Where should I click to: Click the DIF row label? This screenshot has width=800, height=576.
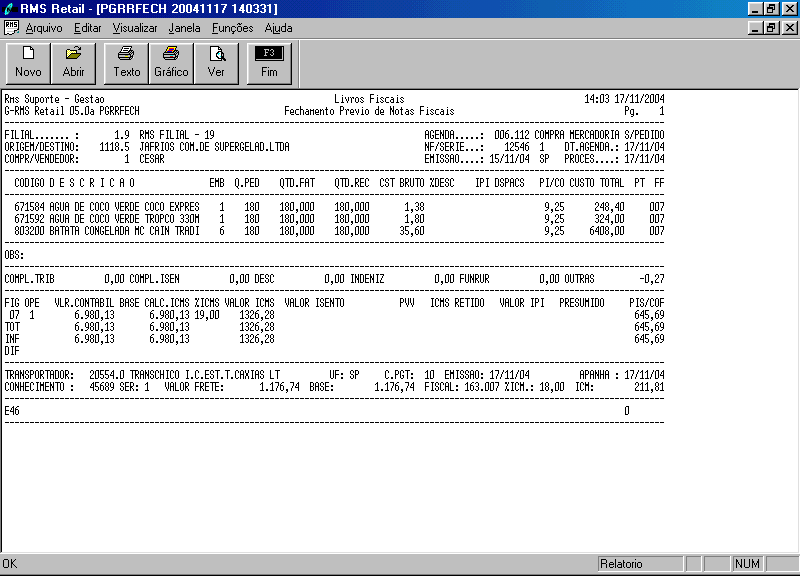coord(12,351)
